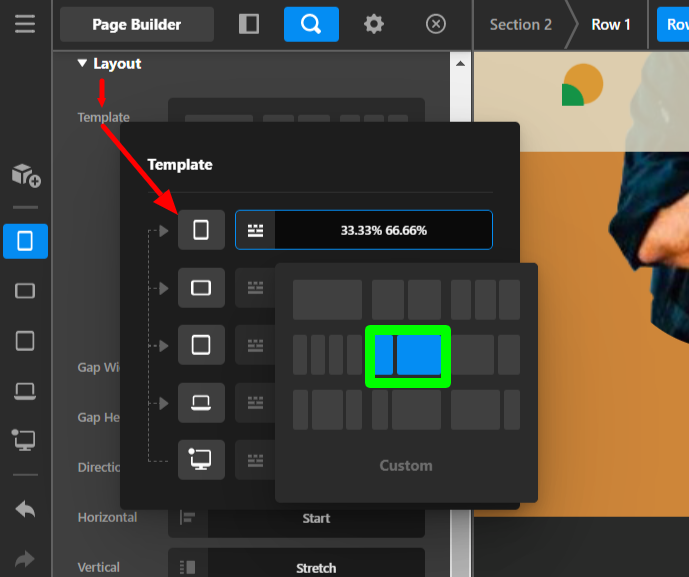Viewport: 689px width, 577px height.
Task: Go to Section 2 breadcrumb
Action: (x=520, y=24)
